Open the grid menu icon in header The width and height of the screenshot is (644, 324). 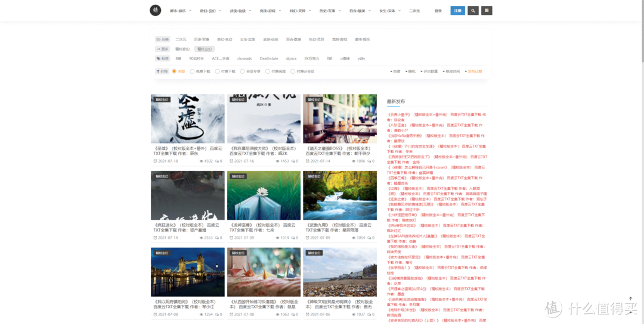(487, 11)
